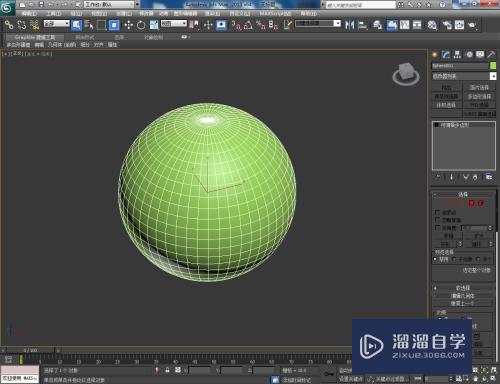The height and width of the screenshot is (384, 500).
Task: Switch to the Modify command panel tab
Action: (446, 54)
